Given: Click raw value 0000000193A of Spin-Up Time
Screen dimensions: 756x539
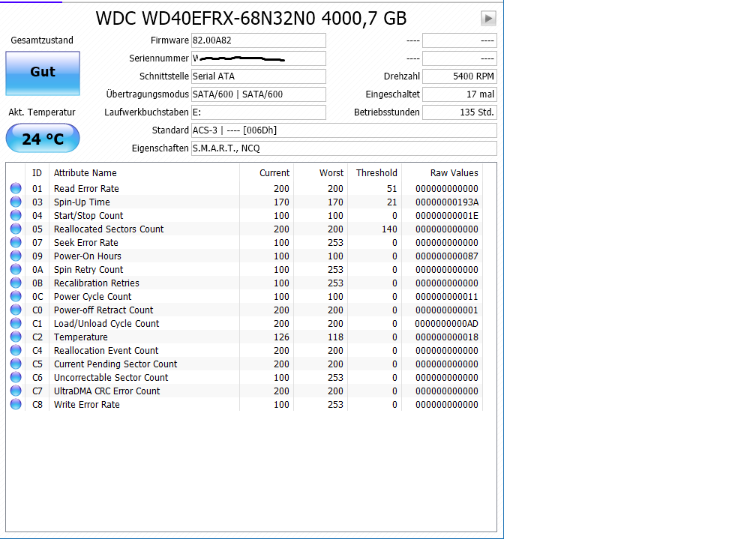Looking at the screenshot, I should [447, 202].
